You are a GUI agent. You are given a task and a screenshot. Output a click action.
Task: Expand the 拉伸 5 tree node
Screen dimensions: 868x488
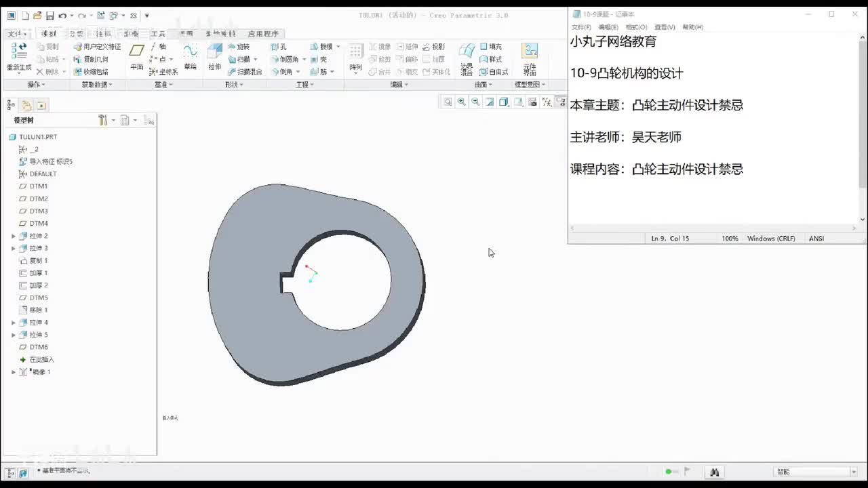point(14,335)
